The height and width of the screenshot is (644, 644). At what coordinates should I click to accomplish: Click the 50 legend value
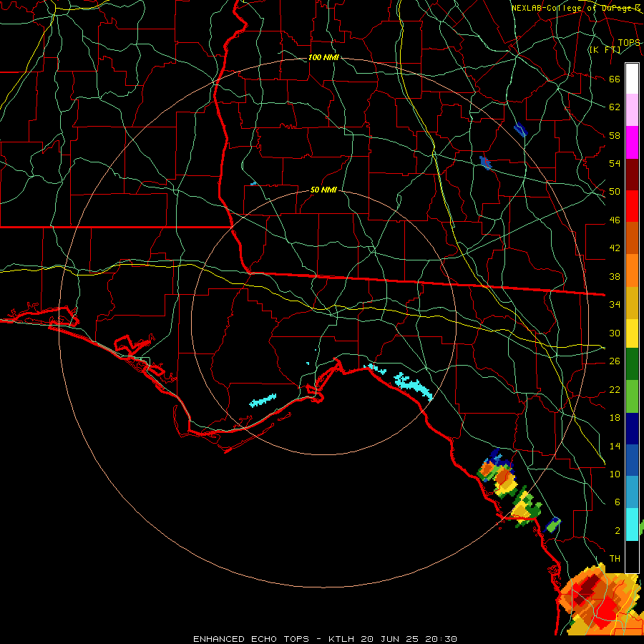[x=615, y=192]
